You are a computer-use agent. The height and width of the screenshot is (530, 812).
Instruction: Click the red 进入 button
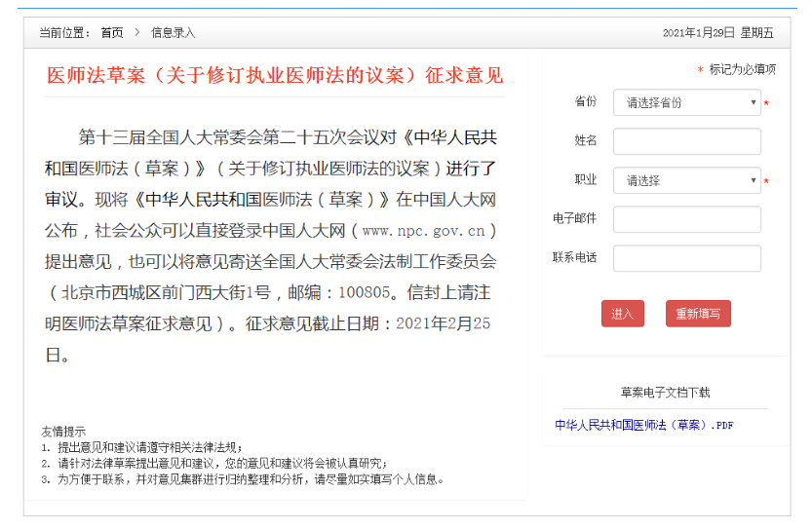(623, 314)
